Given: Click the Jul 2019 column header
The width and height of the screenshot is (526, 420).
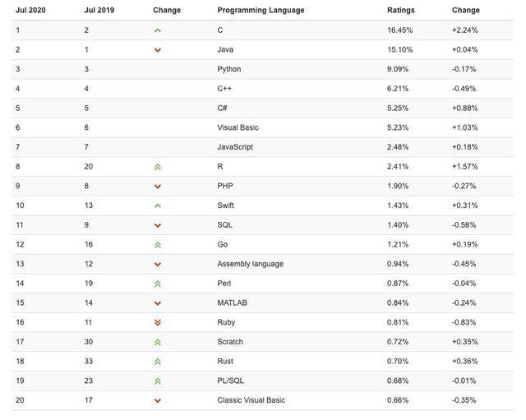Looking at the screenshot, I should point(99,11).
